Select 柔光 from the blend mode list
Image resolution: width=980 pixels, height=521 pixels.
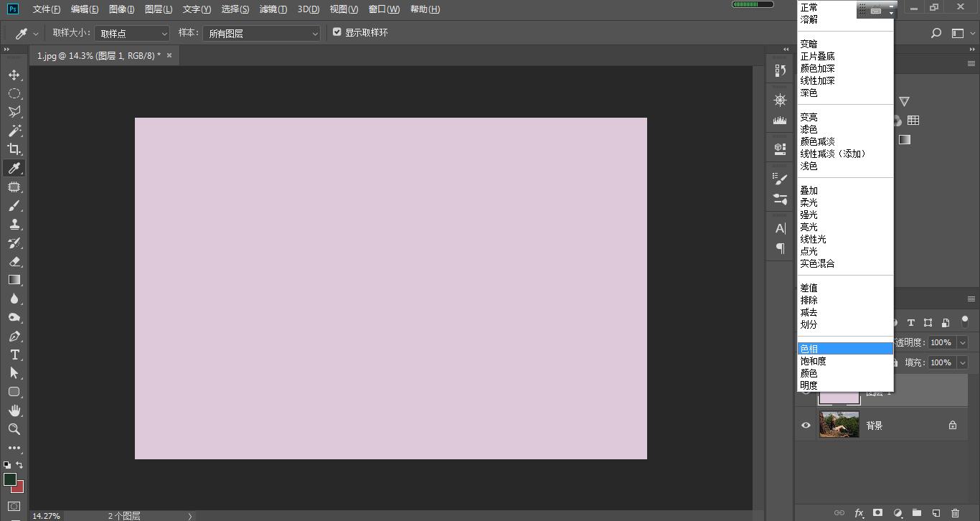[x=809, y=202]
